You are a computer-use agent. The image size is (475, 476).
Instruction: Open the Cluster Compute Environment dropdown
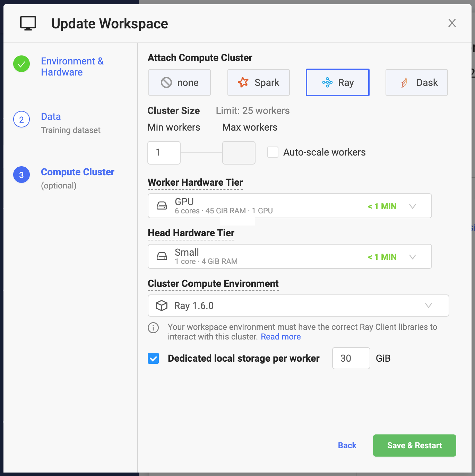(299, 306)
